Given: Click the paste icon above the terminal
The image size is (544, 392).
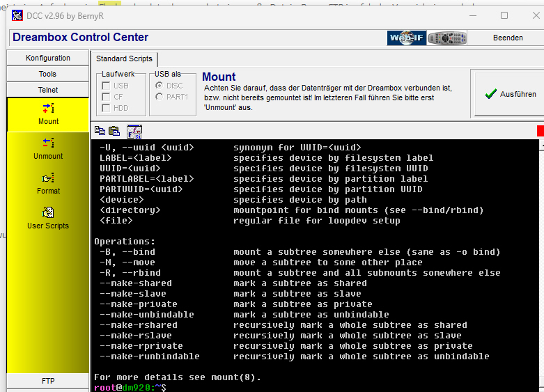Looking at the screenshot, I should [114, 130].
